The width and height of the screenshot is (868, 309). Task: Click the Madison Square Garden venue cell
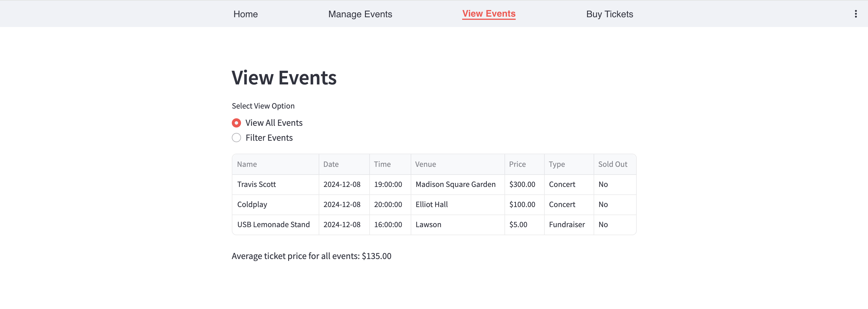click(x=458, y=184)
